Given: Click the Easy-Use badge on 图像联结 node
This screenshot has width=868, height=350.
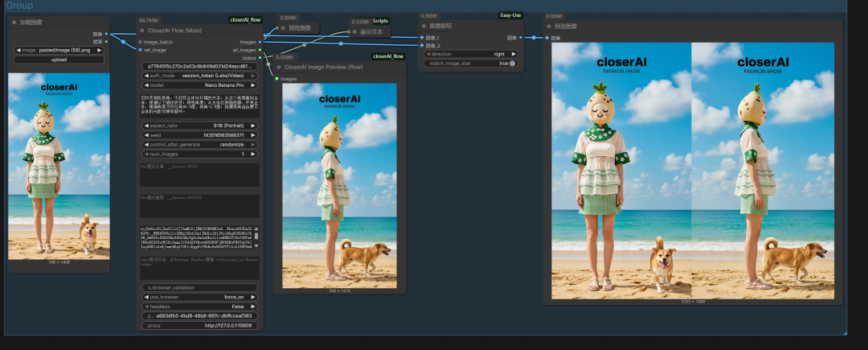Looking at the screenshot, I should coord(510,14).
